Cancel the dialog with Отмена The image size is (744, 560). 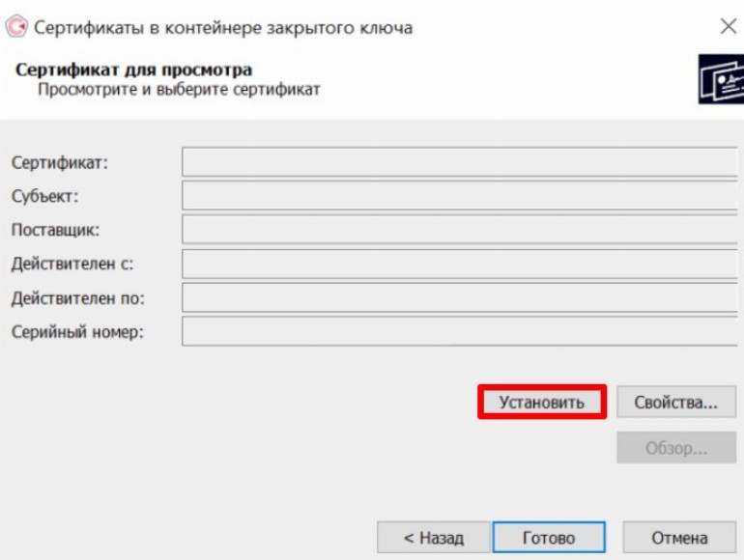point(678,538)
